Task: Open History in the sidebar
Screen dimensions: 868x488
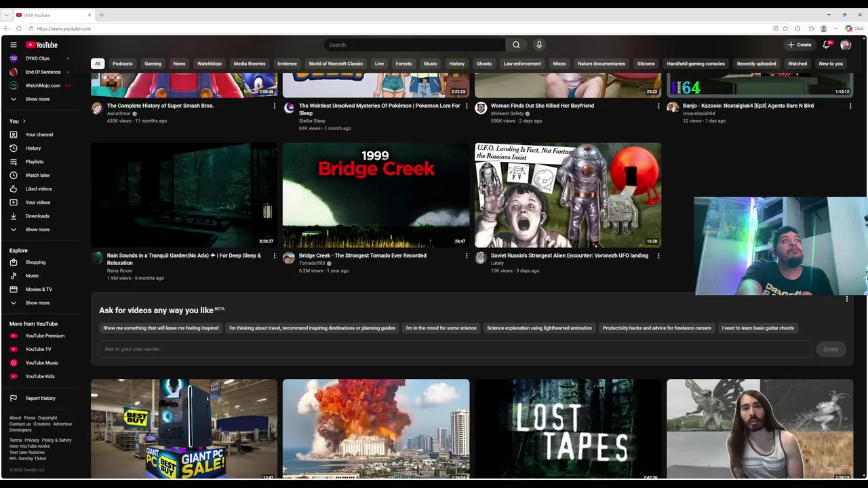Action: (x=33, y=148)
